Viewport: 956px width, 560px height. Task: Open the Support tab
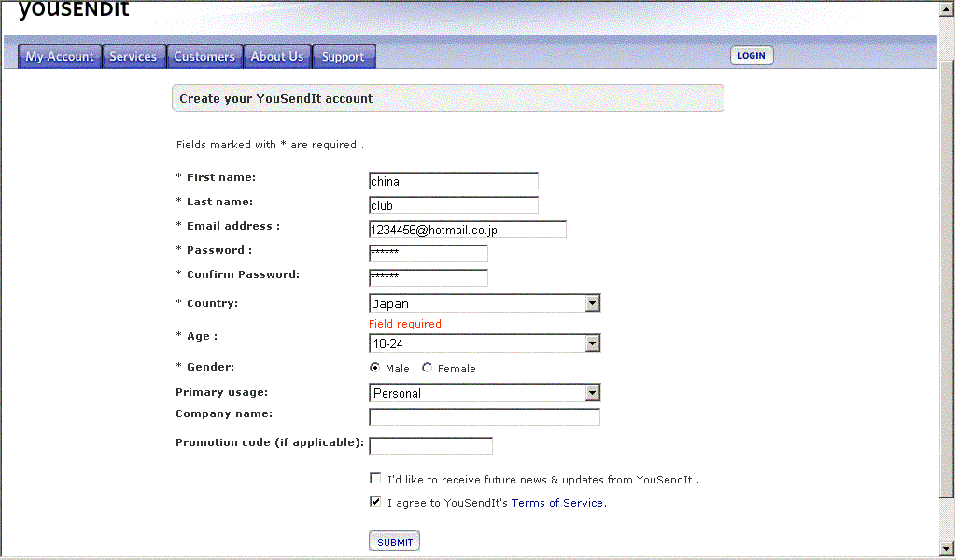coord(343,57)
